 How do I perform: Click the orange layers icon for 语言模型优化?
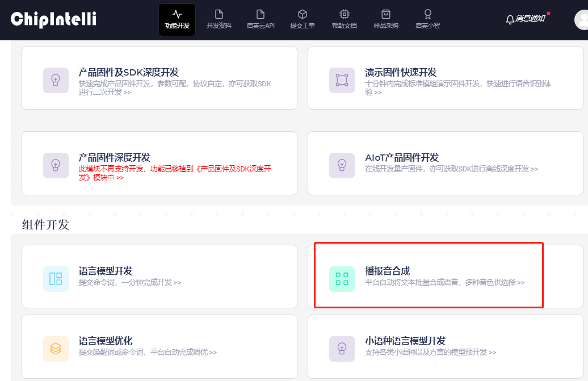pos(56,349)
